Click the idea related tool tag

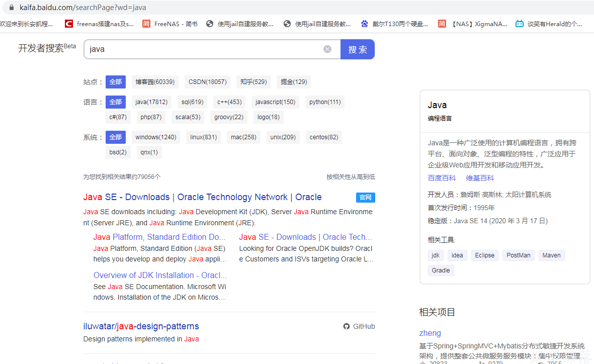click(457, 255)
